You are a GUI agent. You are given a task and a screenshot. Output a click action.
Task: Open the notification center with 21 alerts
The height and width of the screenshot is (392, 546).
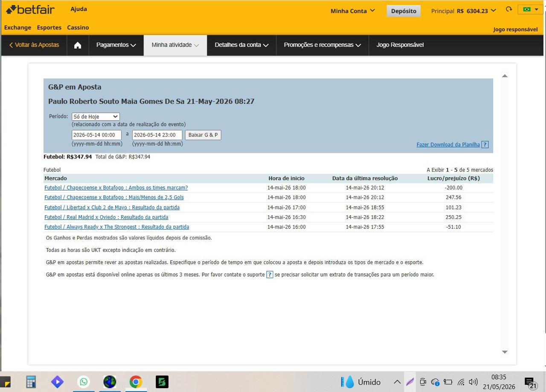(530, 383)
